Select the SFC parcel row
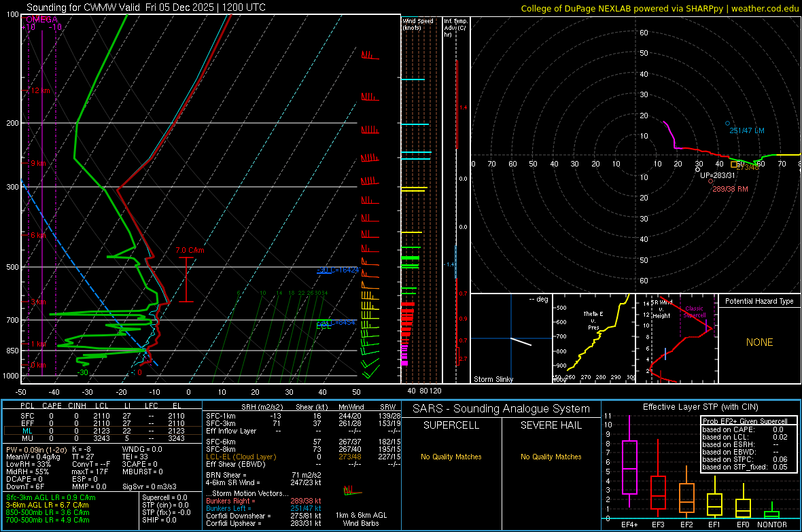802x532 pixels. pos(103,416)
